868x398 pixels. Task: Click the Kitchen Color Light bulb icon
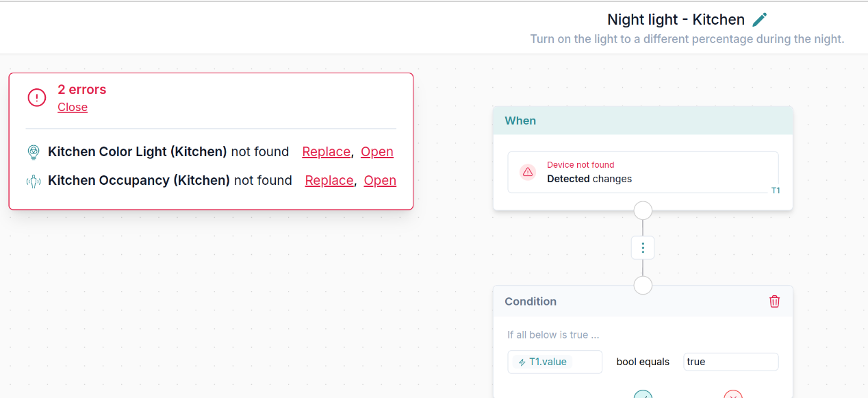34,152
